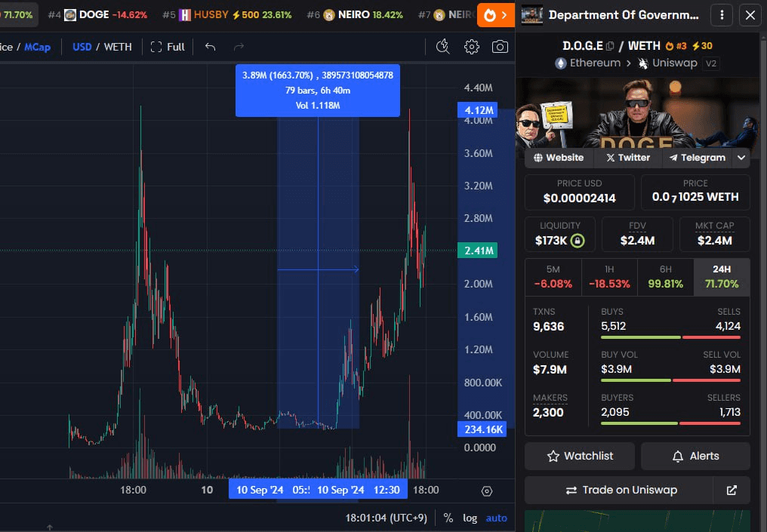Toggle log scale on chart
767x532 pixels.
point(470,518)
